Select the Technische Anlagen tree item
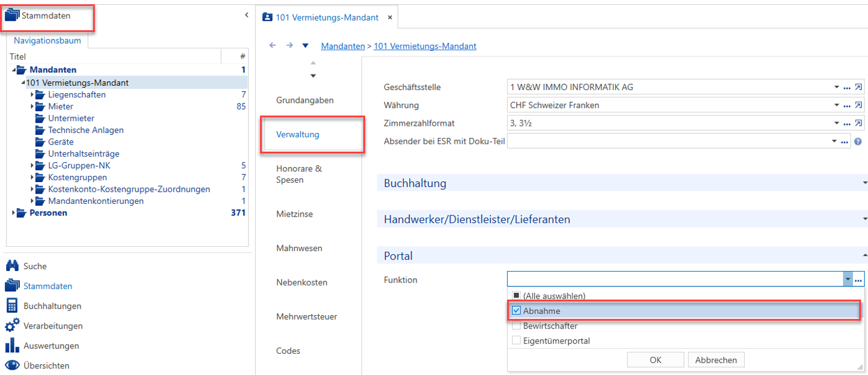The width and height of the screenshot is (868, 375). 86,130
